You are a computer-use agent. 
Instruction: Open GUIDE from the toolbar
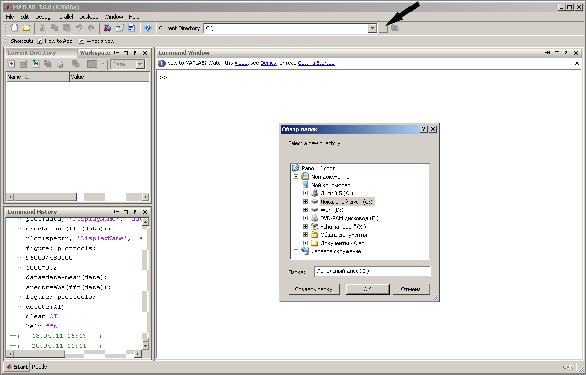point(120,28)
